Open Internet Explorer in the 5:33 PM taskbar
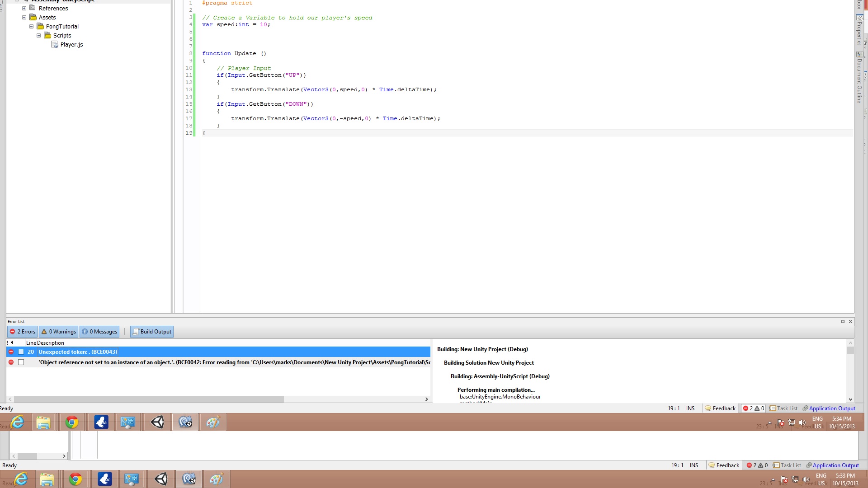868x488 pixels. 21,479
